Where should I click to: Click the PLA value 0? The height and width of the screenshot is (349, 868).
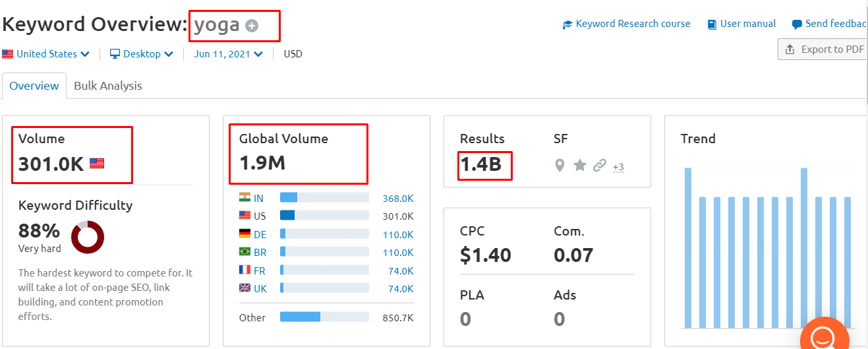coord(465,319)
